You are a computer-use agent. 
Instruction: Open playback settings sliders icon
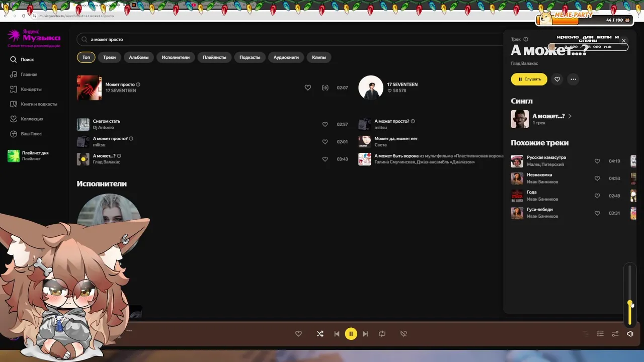tap(615, 334)
